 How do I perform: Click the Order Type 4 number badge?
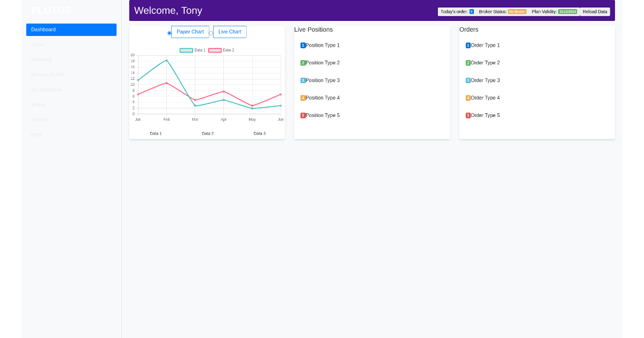tap(469, 98)
